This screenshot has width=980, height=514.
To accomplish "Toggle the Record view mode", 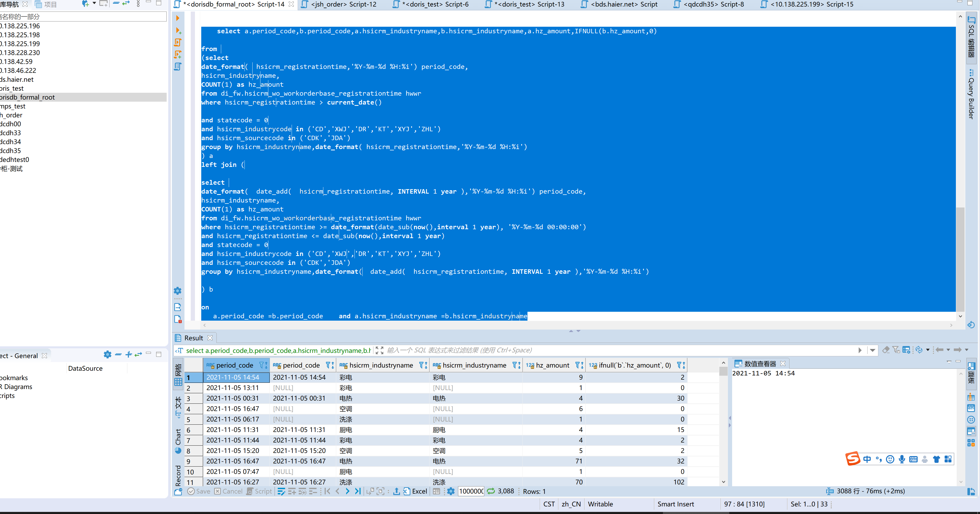I will click(x=178, y=475).
